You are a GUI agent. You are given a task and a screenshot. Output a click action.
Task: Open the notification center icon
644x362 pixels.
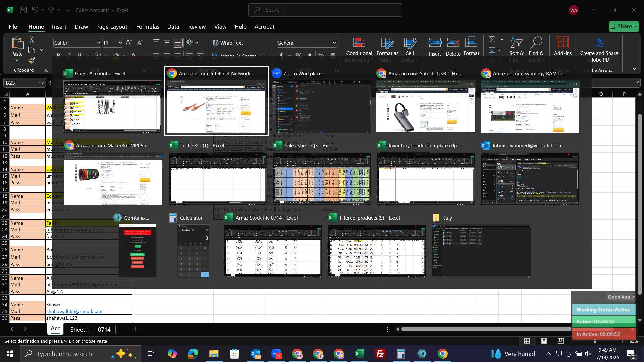pyautogui.click(x=631, y=354)
